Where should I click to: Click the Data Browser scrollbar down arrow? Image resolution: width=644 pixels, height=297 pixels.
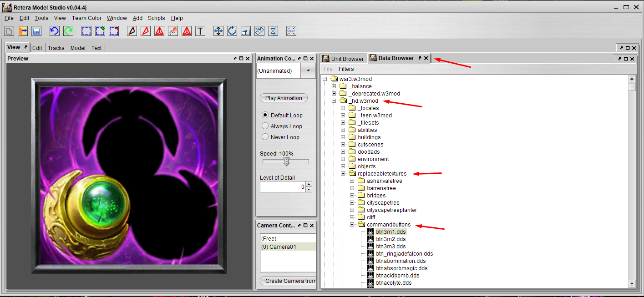[632, 283]
